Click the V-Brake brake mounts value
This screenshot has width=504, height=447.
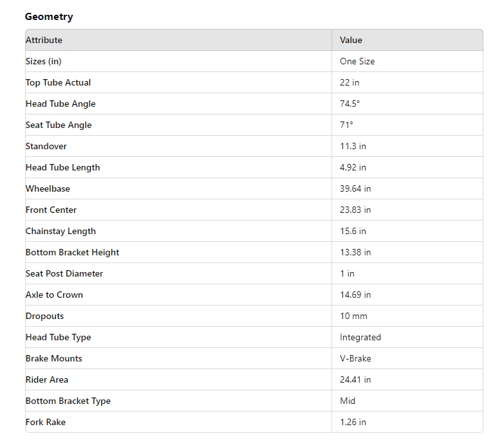click(x=355, y=358)
